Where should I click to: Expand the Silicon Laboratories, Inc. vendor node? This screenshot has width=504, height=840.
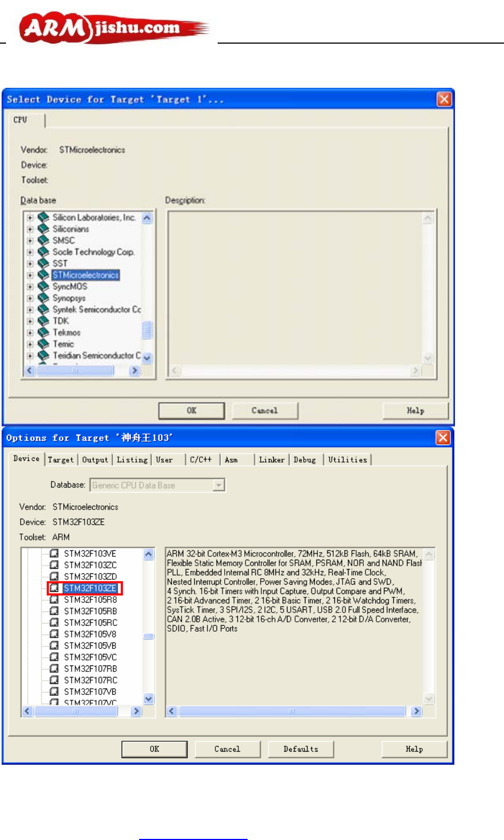pyautogui.click(x=31, y=218)
